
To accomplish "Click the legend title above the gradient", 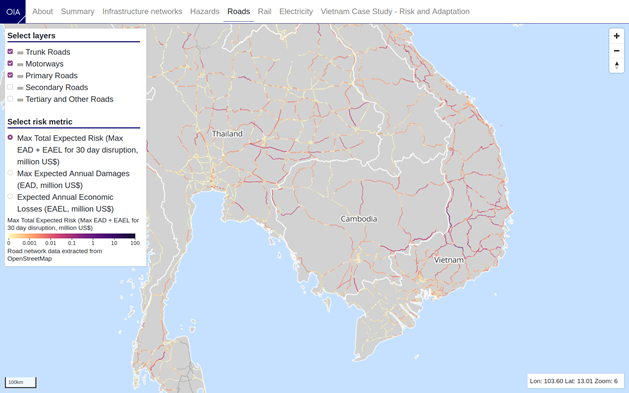I will tap(73, 224).
